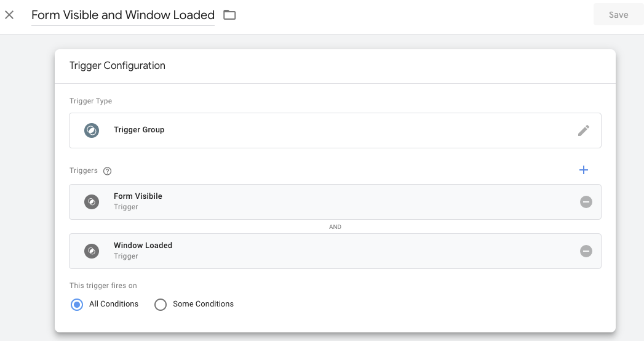Click the Window Loaded trigger icon
644x341 pixels.
[92, 251]
